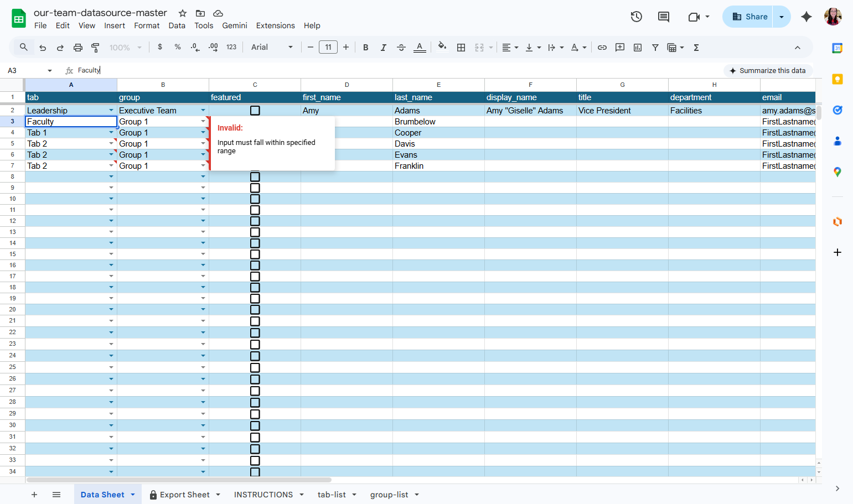Click the Share button
The image size is (853, 504).
click(x=748, y=17)
